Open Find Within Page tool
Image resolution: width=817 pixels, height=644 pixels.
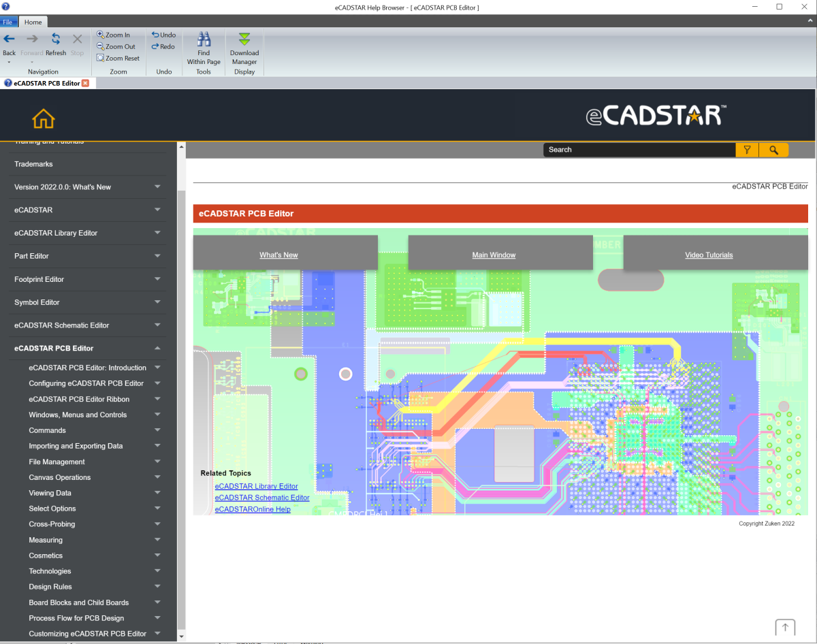tap(204, 48)
